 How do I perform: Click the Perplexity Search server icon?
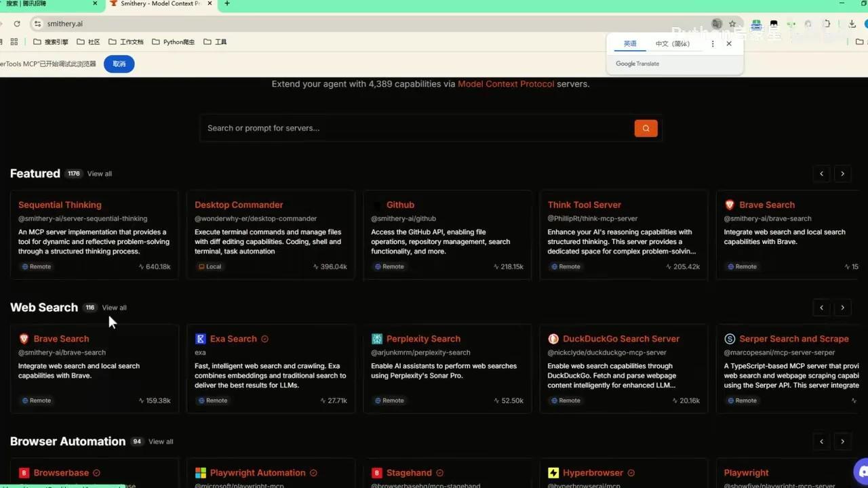(376, 338)
